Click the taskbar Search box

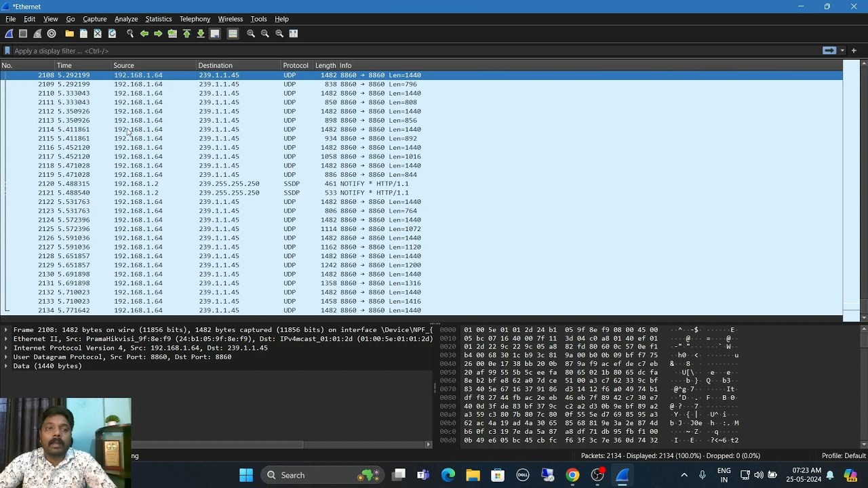point(322,475)
